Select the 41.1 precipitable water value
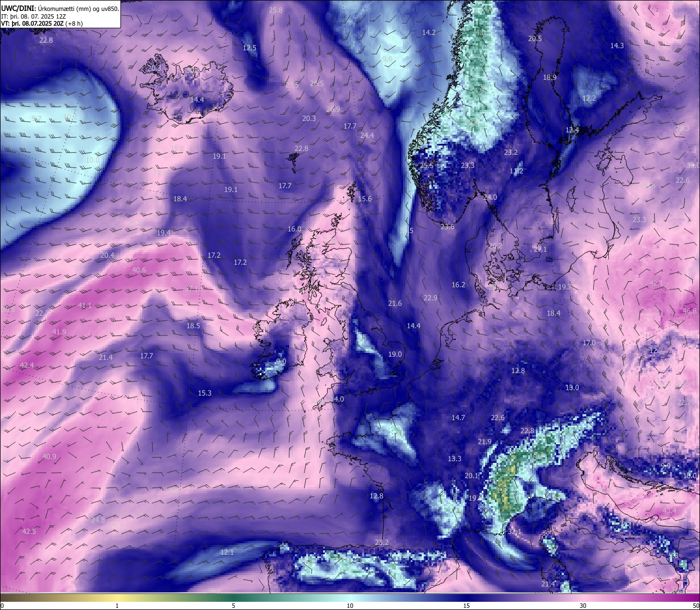The image size is (700, 610). (x=85, y=305)
